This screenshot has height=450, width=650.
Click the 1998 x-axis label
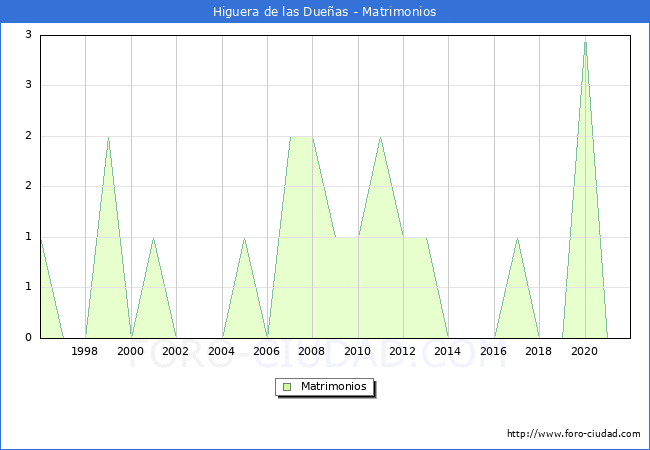(85, 351)
